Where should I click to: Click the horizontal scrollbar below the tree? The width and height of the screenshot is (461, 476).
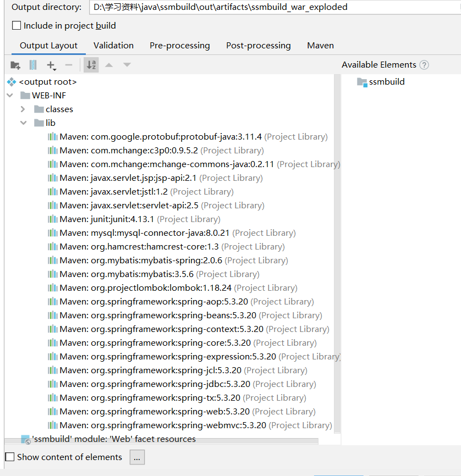tap(162, 441)
